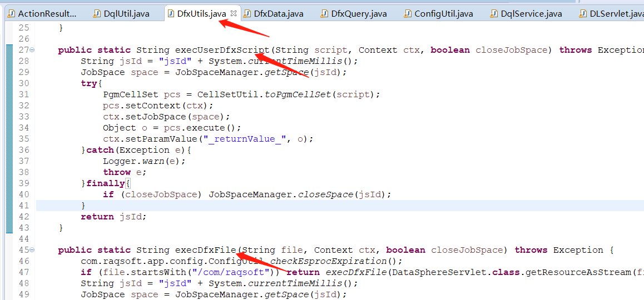Click the finally keyword on line 39
644x300 pixels.
[105, 183]
